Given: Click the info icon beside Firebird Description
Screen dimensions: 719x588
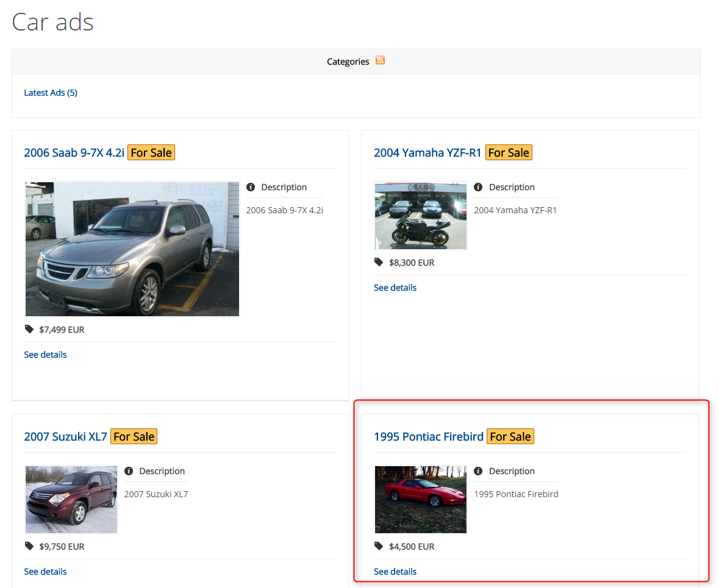Looking at the screenshot, I should pyautogui.click(x=478, y=471).
